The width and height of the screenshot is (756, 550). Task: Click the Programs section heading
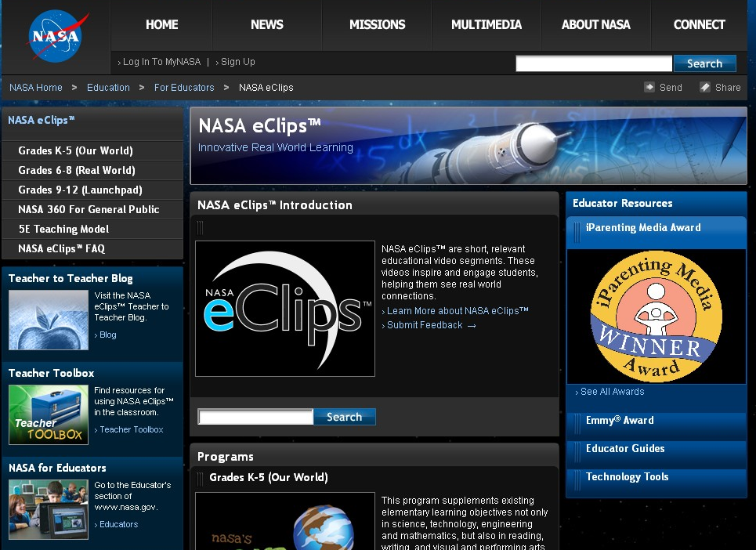[x=225, y=457]
